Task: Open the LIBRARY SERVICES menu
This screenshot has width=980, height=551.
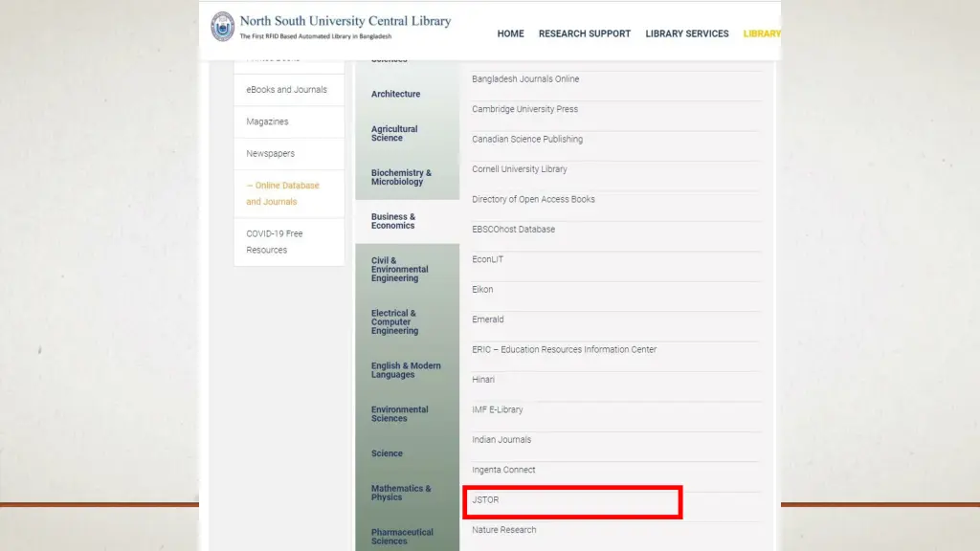Action: point(687,33)
